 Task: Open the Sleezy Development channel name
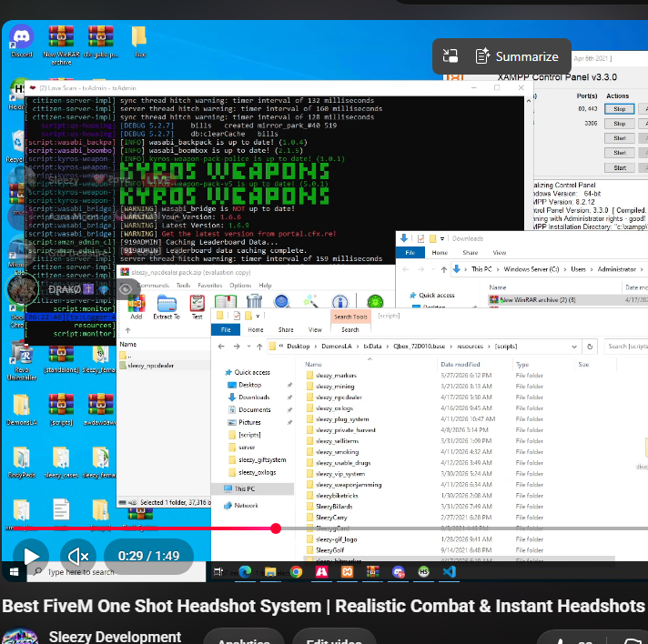coord(115,637)
